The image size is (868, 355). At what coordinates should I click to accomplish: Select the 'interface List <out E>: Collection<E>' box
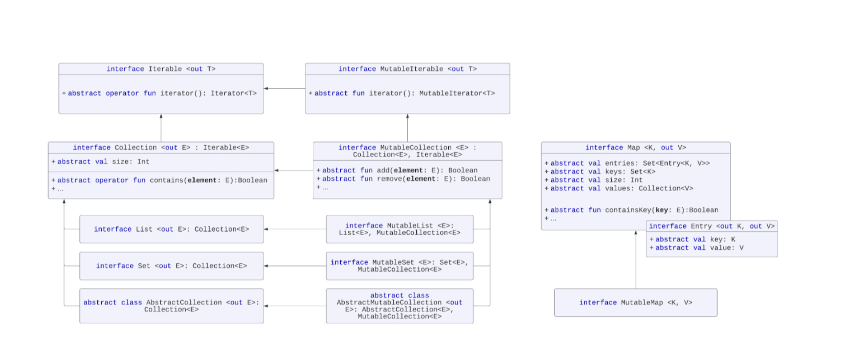click(x=171, y=229)
